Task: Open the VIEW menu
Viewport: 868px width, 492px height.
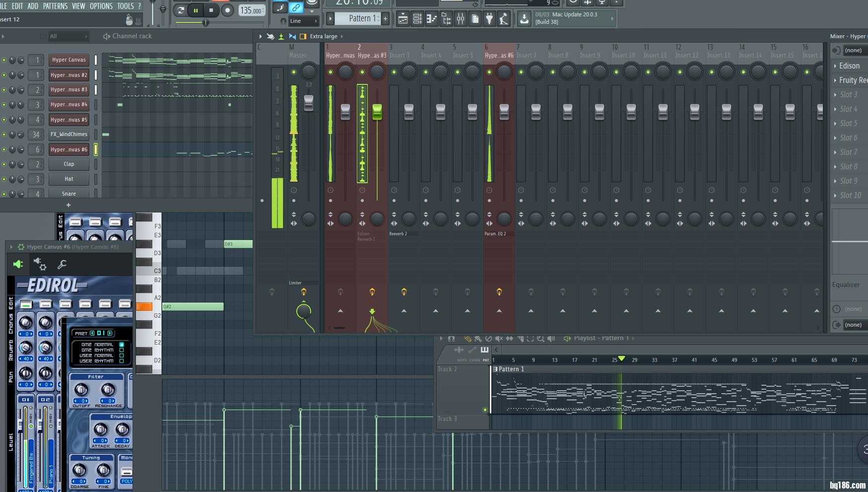Action: pyautogui.click(x=78, y=6)
